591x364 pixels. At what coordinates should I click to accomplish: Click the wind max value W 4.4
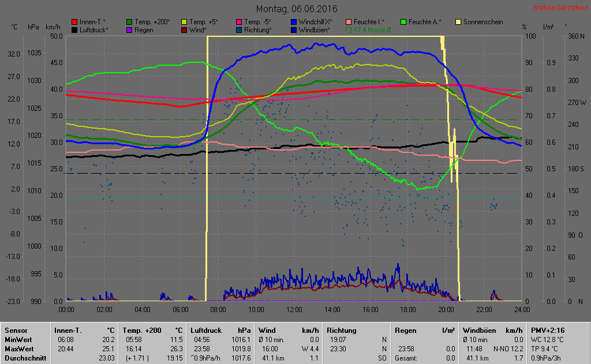pyautogui.click(x=310, y=349)
